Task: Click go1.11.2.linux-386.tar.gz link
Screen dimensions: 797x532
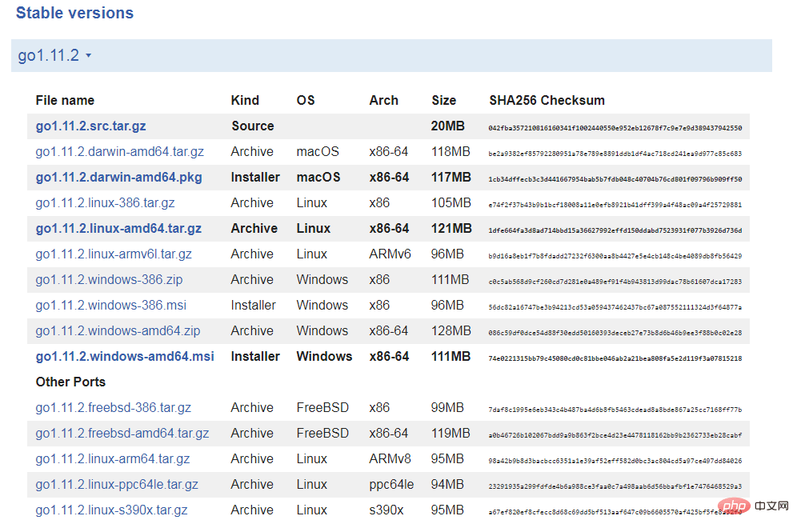Action: [105, 202]
